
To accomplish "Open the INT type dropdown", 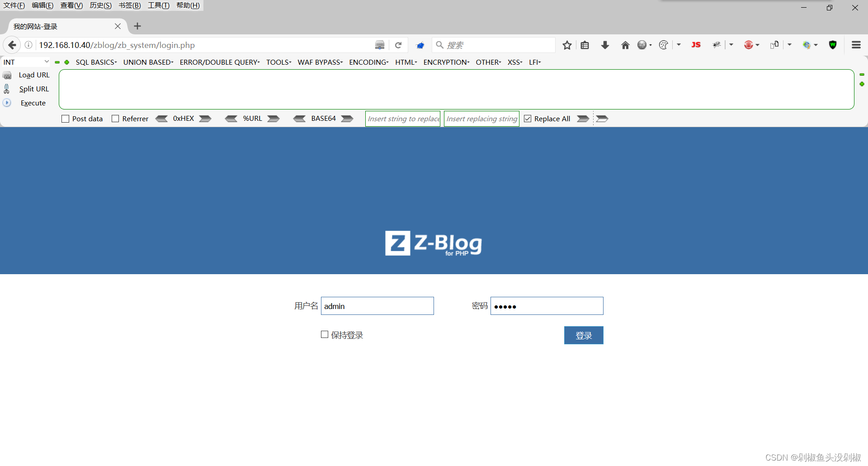I will click(26, 62).
